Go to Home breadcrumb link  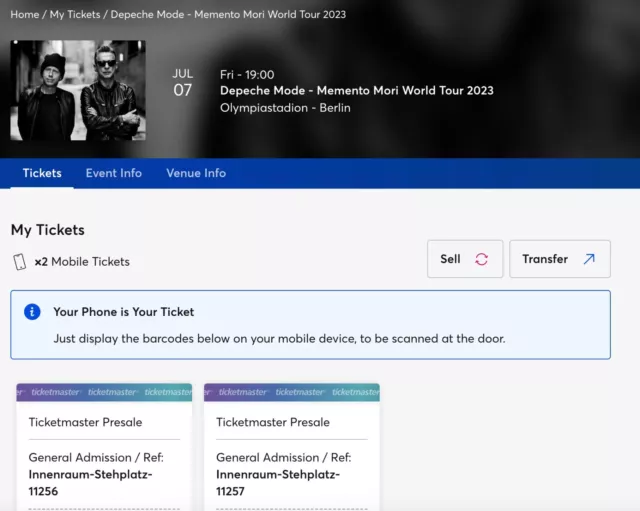pyautogui.click(x=24, y=14)
